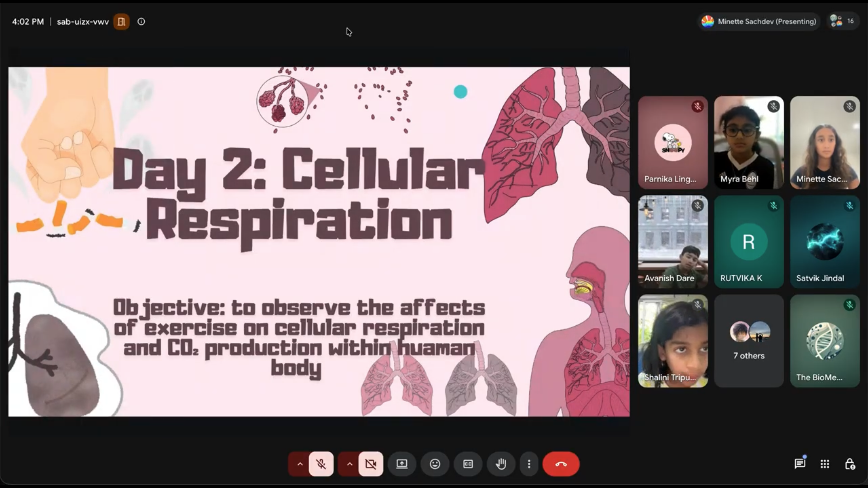Open the 7 others tile
868x488 pixels.
pos(749,341)
